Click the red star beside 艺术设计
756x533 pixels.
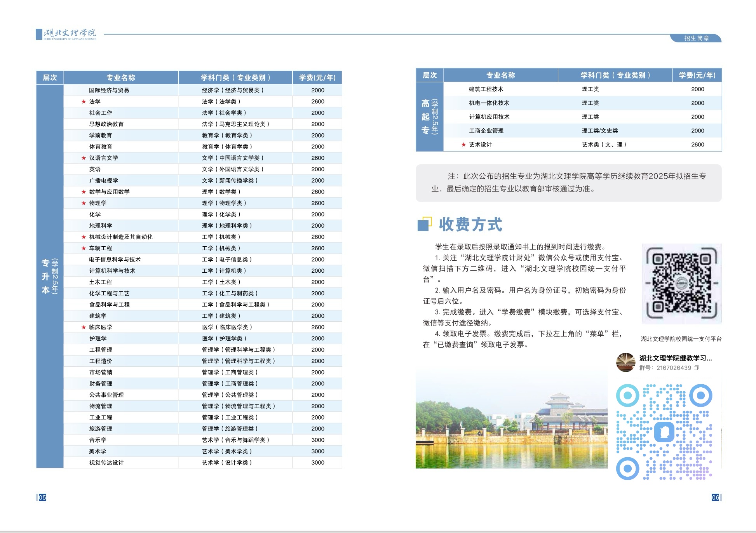[x=463, y=145]
